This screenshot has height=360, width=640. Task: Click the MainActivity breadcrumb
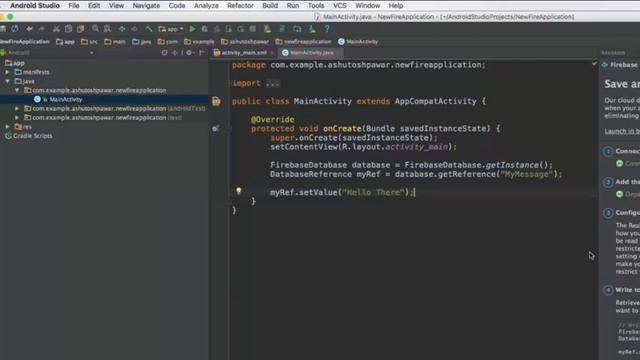[x=358, y=42]
